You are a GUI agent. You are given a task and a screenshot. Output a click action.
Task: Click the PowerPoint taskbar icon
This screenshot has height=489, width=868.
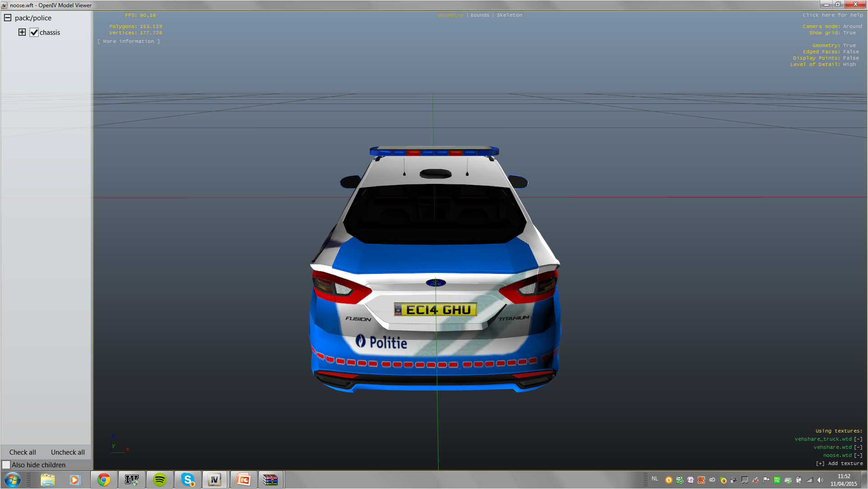point(243,480)
